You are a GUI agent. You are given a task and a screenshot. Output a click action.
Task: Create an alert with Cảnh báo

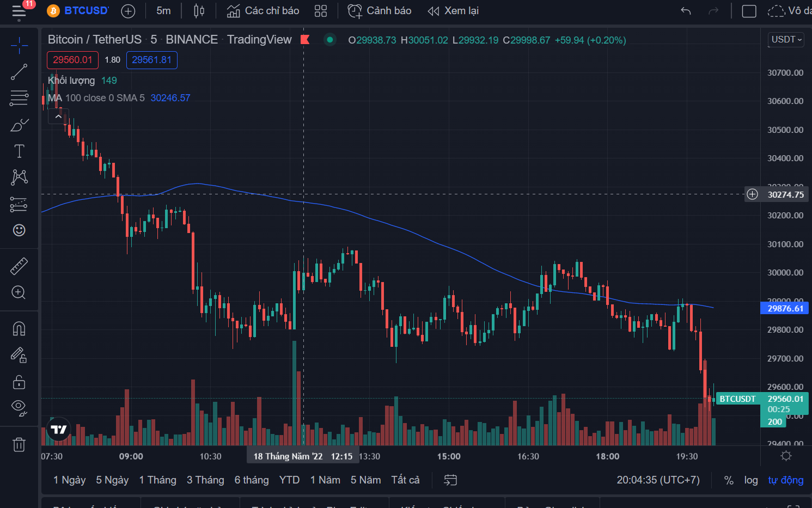click(x=380, y=11)
